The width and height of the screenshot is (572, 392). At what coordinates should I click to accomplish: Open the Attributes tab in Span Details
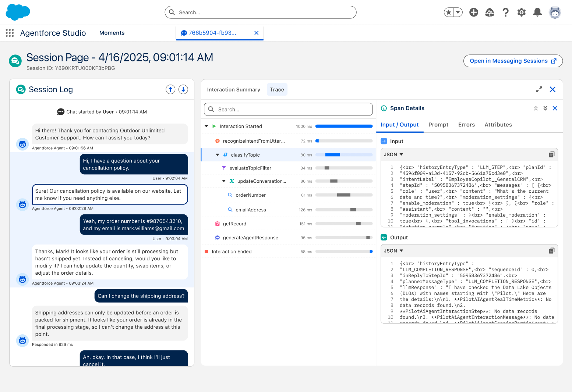point(498,125)
